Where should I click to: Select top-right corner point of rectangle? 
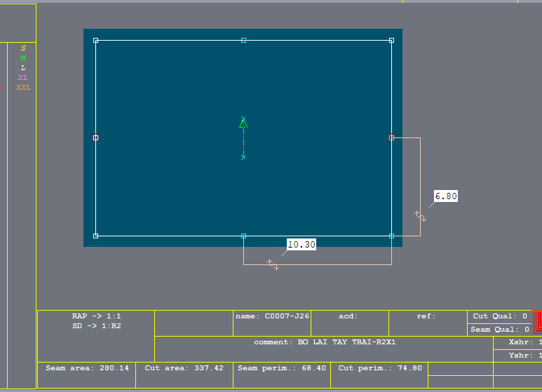click(x=392, y=41)
